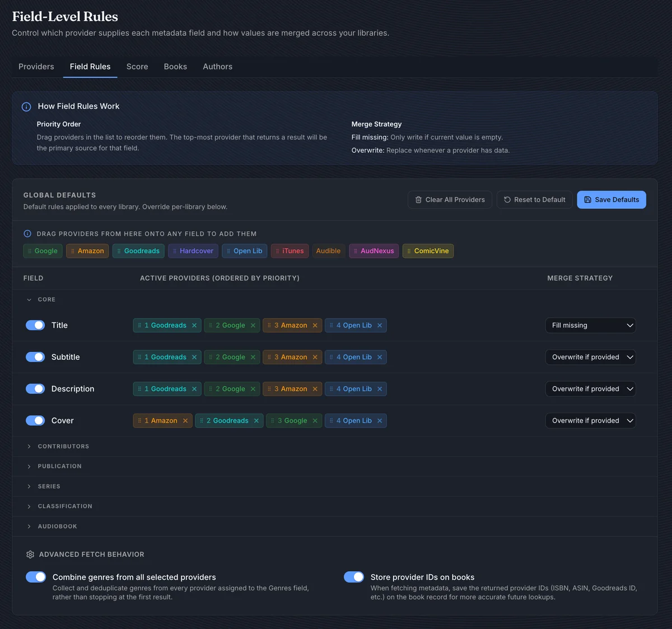Image resolution: width=672 pixels, height=629 pixels.
Task: Open the Description merge strategy dropdown
Action: (590, 389)
